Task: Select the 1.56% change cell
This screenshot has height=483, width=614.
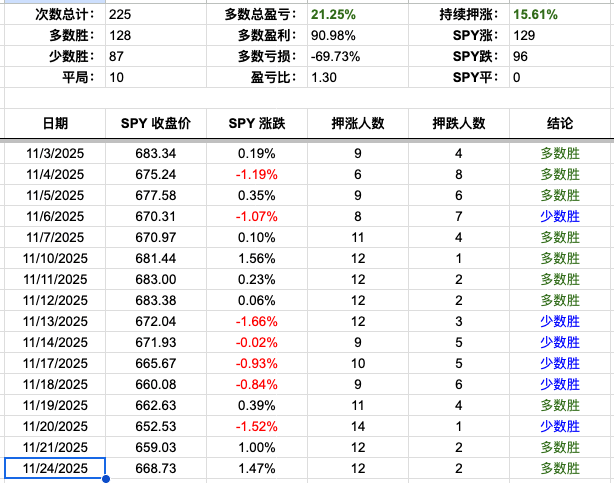Action: pyautogui.click(x=256, y=258)
